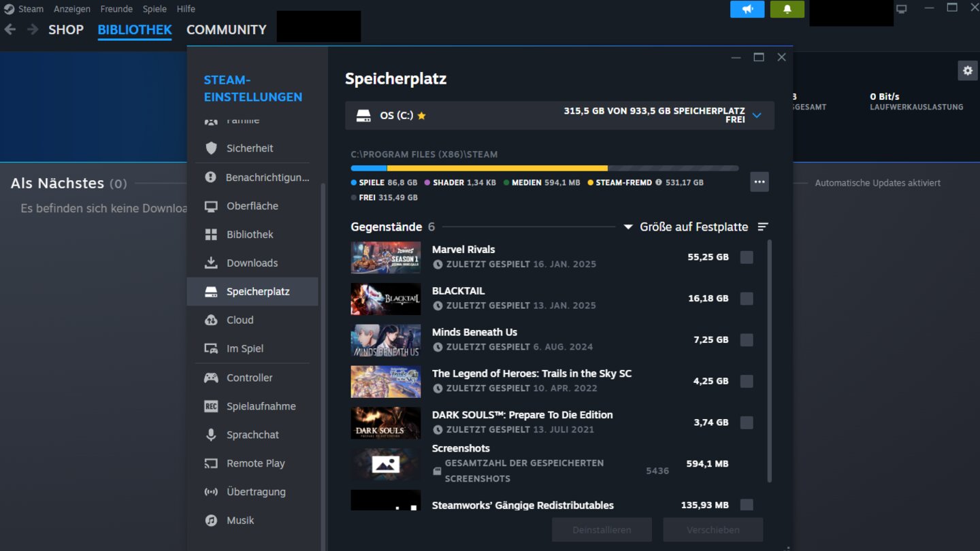Open the Freunde menu in the menu bar
This screenshot has height=551, width=980.
(116, 8)
